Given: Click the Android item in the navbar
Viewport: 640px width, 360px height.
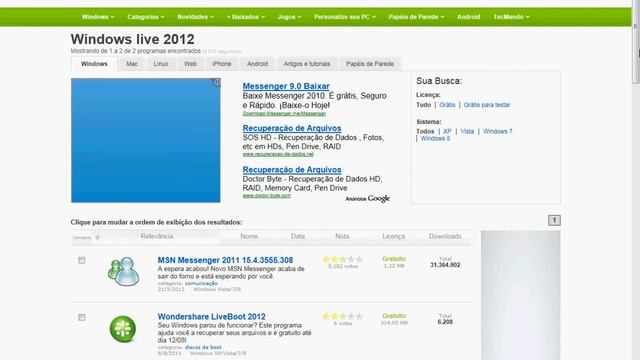Looking at the screenshot, I should [469, 17].
